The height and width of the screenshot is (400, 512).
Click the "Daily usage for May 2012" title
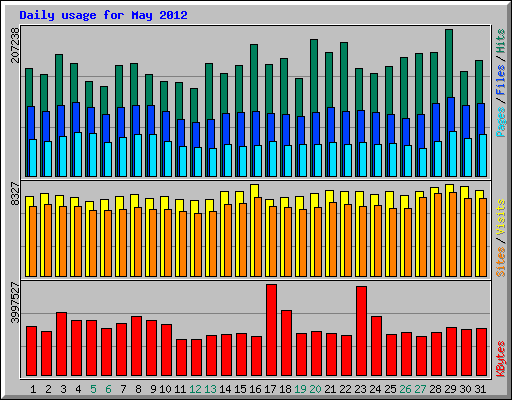pyautogui.click(x=103, y=15)
